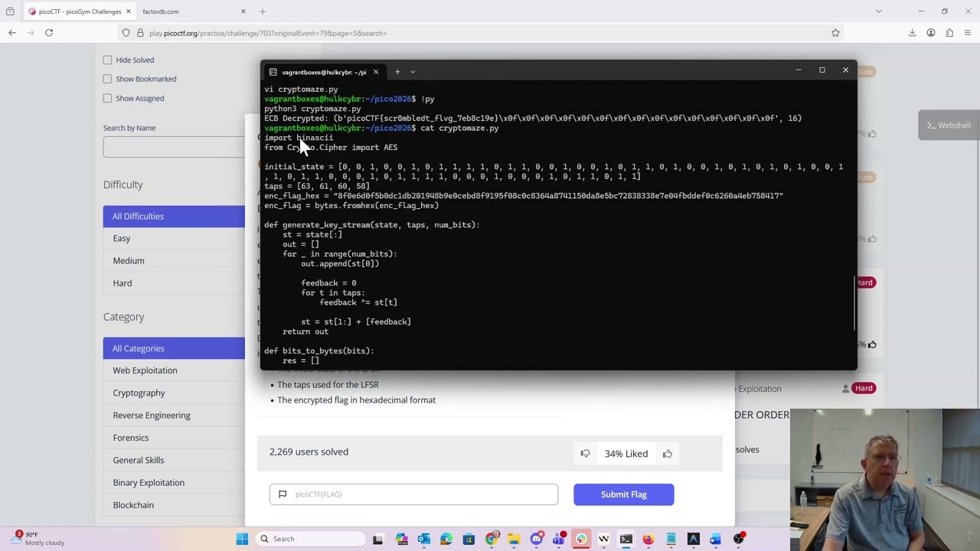Open Microsoft Store from the taskbar
This screenshot has width=980, height=551.
469,539
